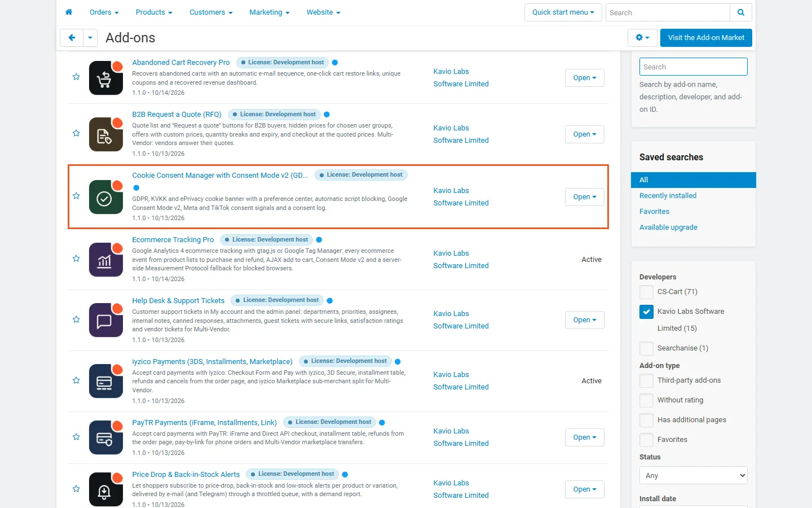Open dropdown for Abandoned Cart Recovery Pro

point(585,78)
